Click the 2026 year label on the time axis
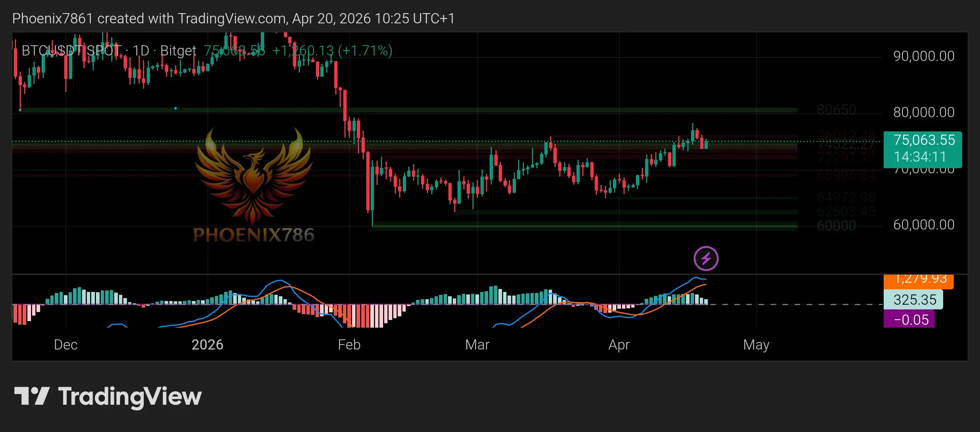Screen dimensions: 980x432 (207, 344)
